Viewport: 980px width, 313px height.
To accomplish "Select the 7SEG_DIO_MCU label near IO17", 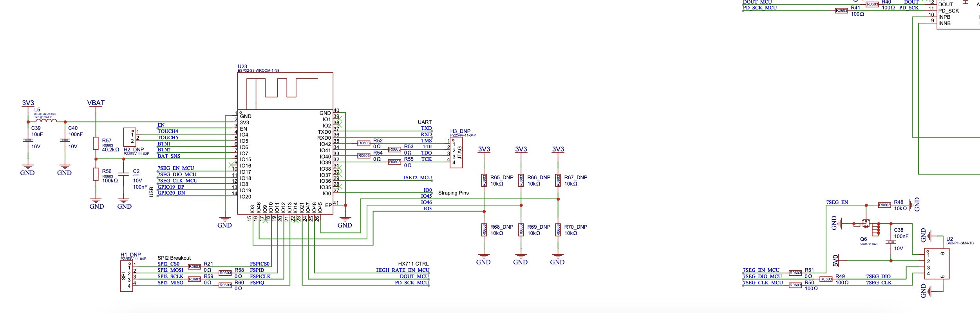I will point(177,175).
